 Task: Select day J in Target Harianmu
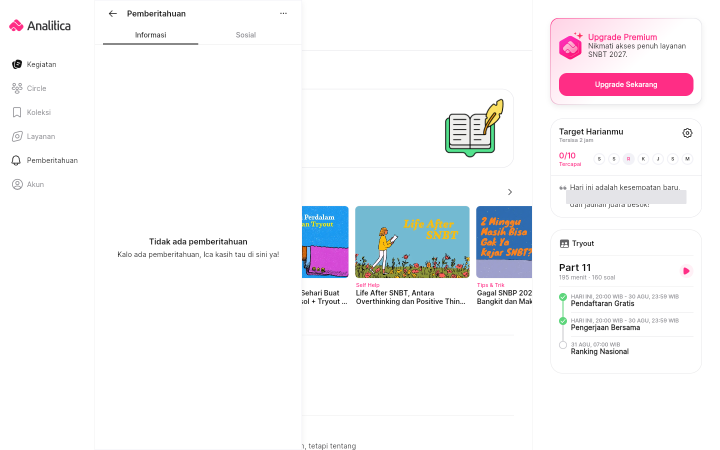[x=658, y=159]
